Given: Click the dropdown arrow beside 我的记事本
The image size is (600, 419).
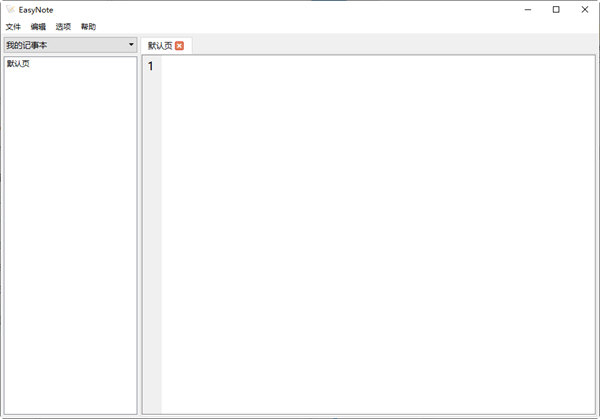Looking at the screenshot, I should click(131, 45).
